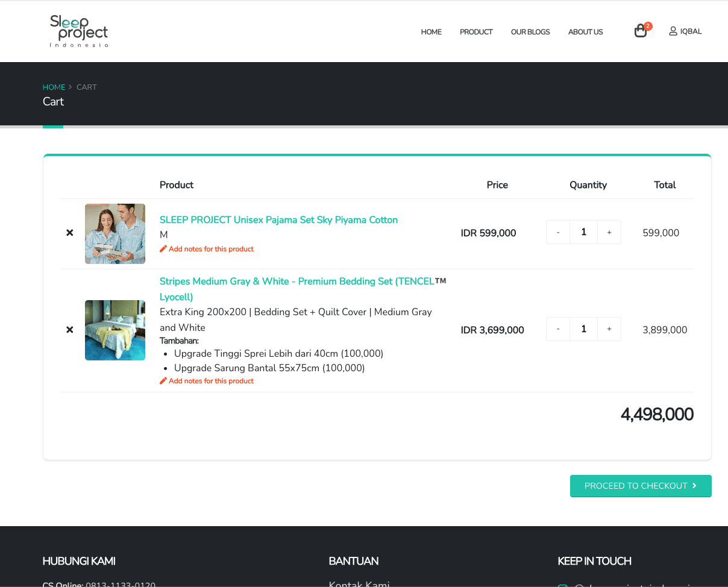The width and height of the screenshot is (728, 587).
Task: Decrease quantity of the Stripes Bedding Set
Action: pos(558,329)
